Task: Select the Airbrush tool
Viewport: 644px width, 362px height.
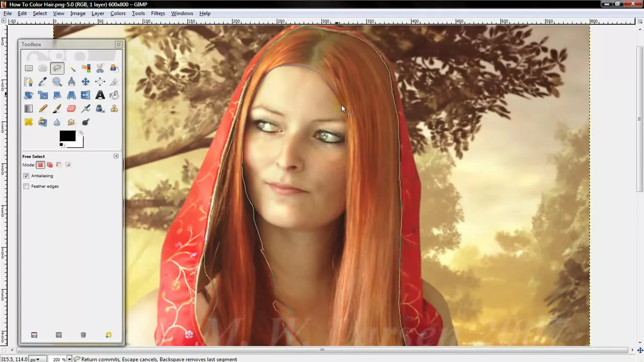Action: (86, 109)
